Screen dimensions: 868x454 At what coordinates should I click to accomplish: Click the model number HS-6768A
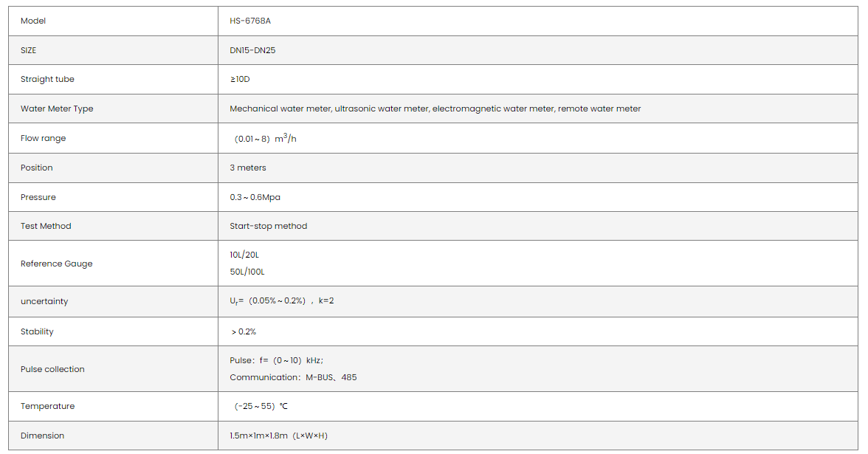tap(250, 21)
